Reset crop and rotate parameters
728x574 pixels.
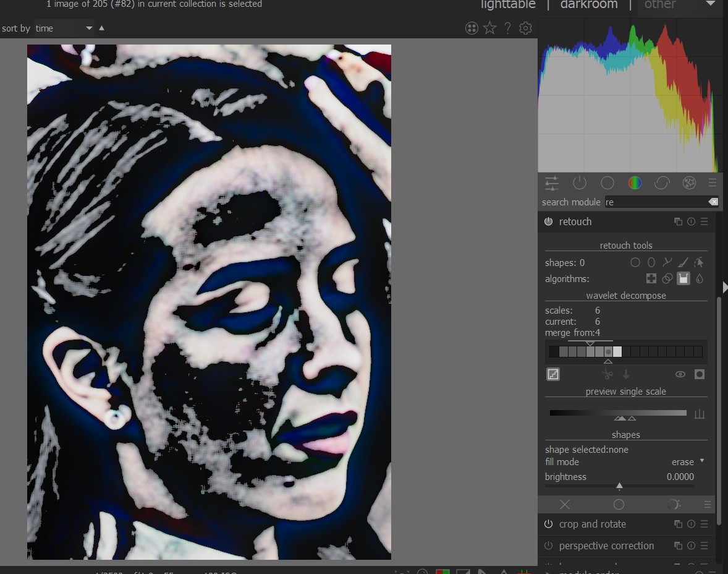[x=692, y=525]
